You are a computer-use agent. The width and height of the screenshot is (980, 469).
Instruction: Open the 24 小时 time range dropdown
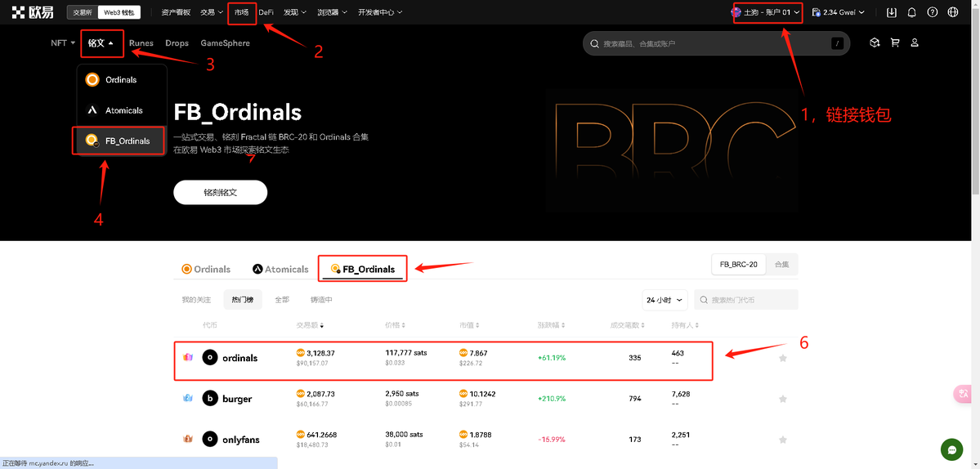pyautogui.click(x=665, y=300)
